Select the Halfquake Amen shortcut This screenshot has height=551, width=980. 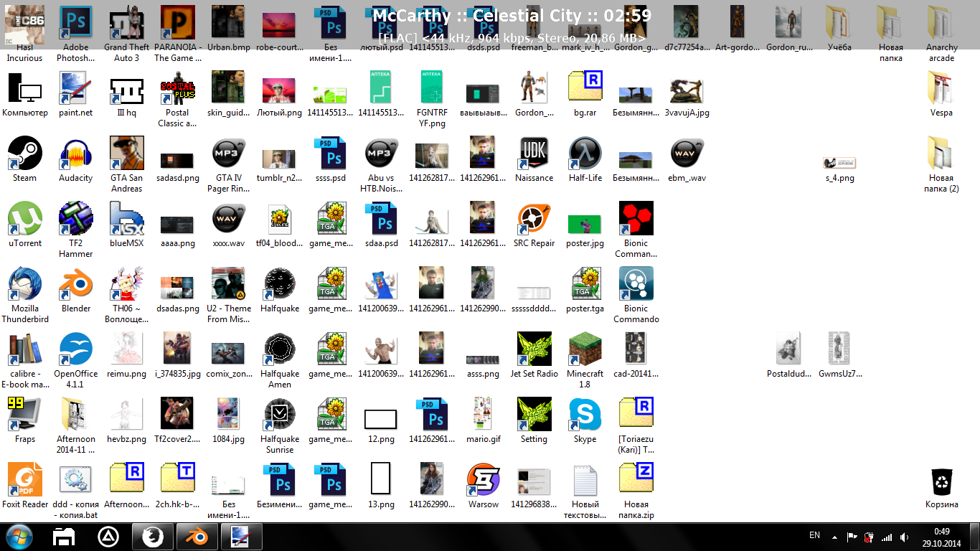pos(279,350)
